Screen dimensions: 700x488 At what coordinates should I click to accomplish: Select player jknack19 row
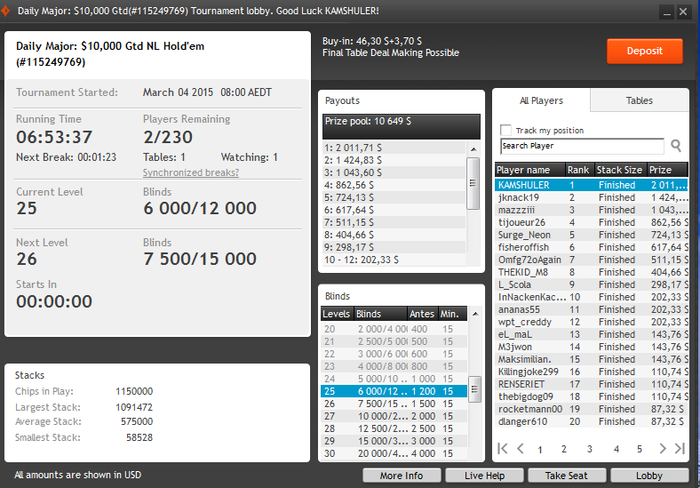coord(591,197)
